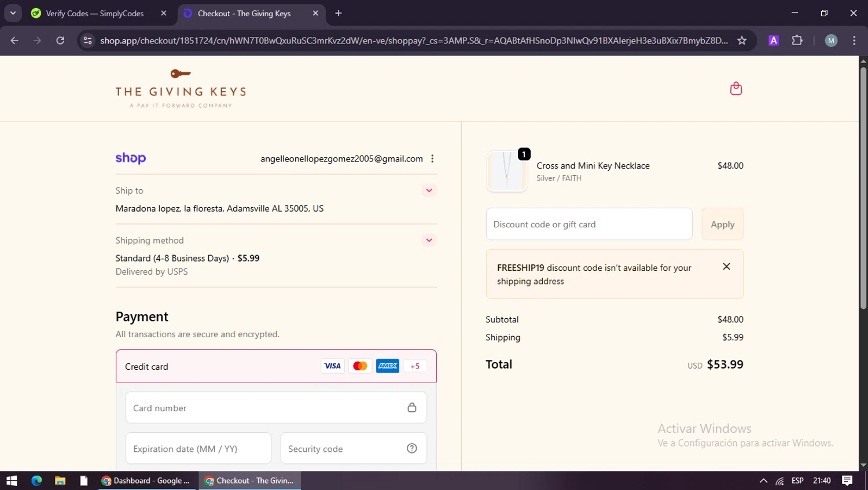The height and width of the screenshot is (490, 868).
Task: Close the Verify Codes — SimplyCodes tab
Action: (164, 13)
